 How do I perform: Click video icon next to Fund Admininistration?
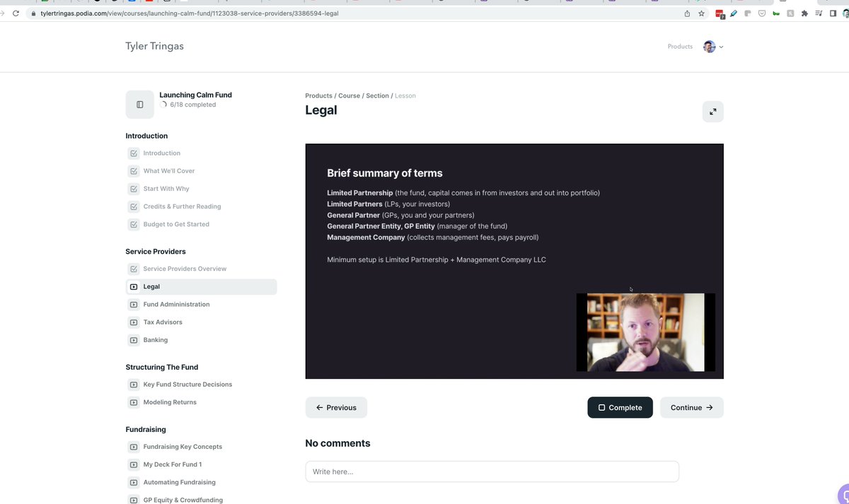click(134, 305)
